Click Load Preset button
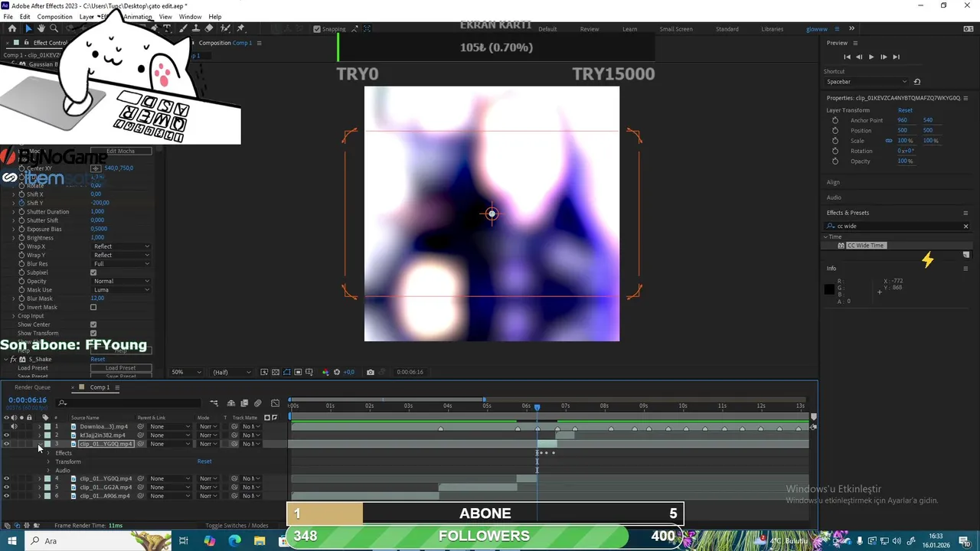The image size is (980, 551). coord(121,368)
